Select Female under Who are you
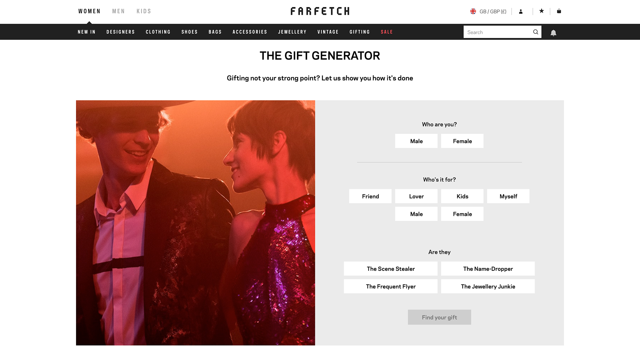Screen dimensions: 640x364 point(462,141)
